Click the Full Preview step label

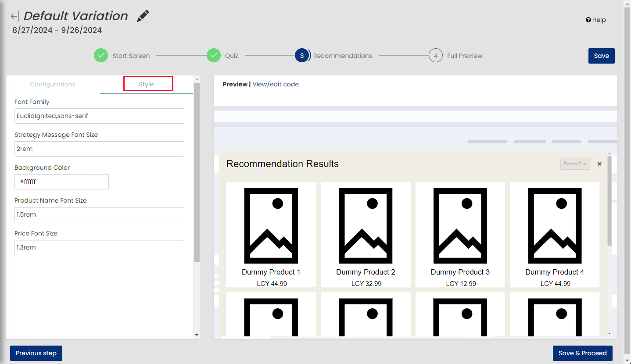click(x=465, y=56)
